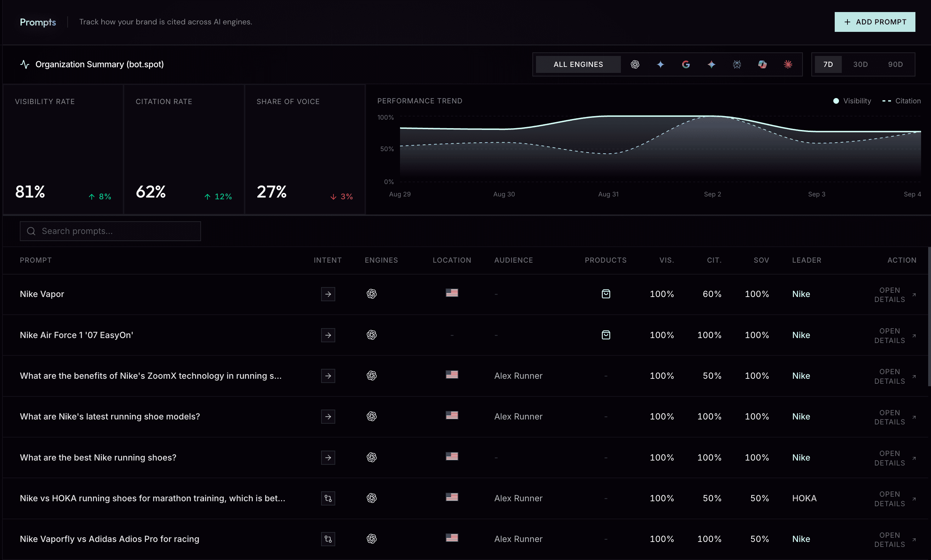Click the US flag in best Nike running shoes row
This screenshot has width=931, height=560.
point(452,456)
